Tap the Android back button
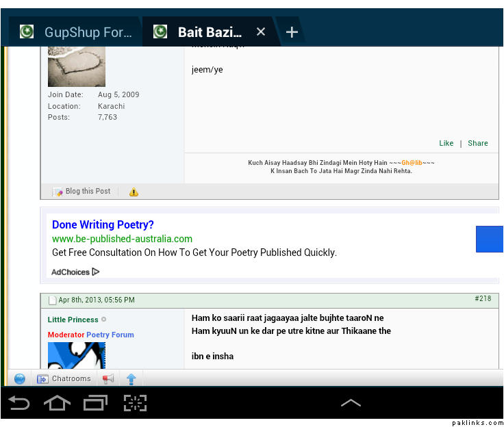Screen dimensions: 504x427 (19, 403)
